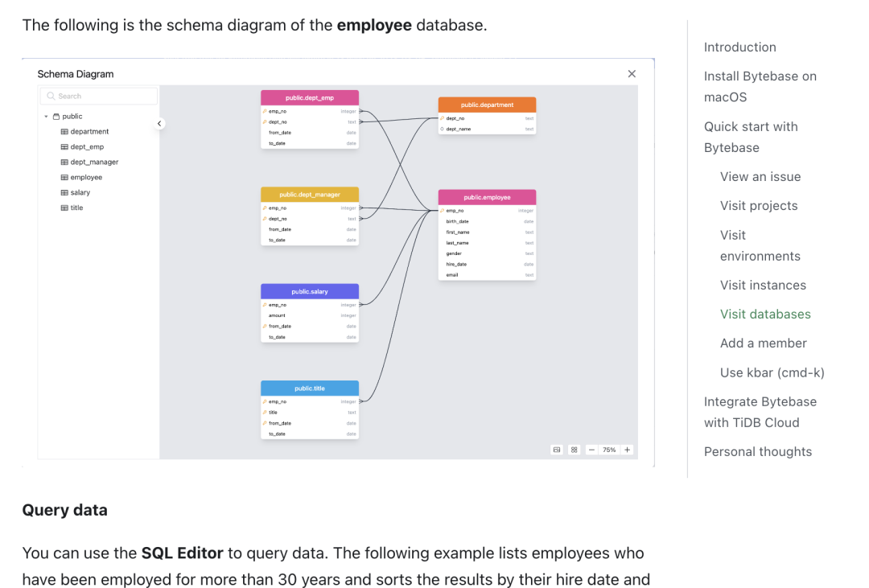869x588 pixels.
Task: Click the blue public.title table header
Action: pyautogui.click(x=310, y=389)
